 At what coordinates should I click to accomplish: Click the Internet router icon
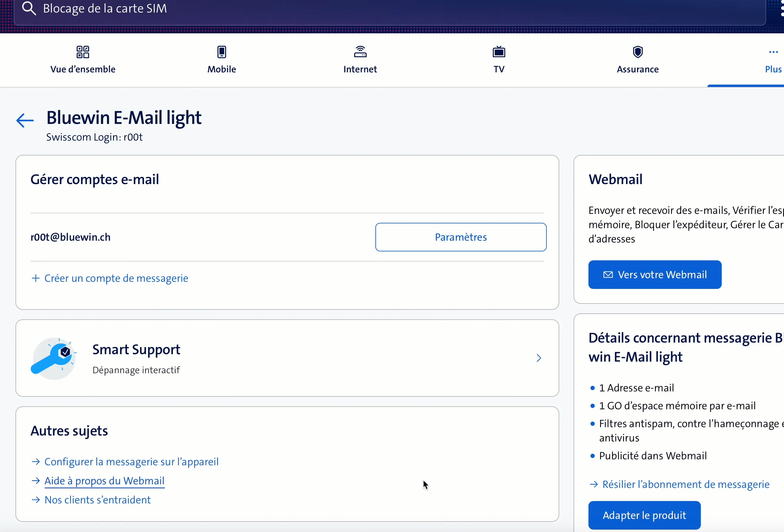(360, 52)
